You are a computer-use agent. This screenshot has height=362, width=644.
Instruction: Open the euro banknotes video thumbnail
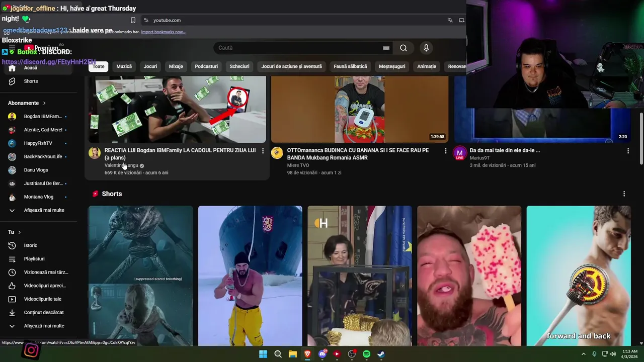pos(177,110)
